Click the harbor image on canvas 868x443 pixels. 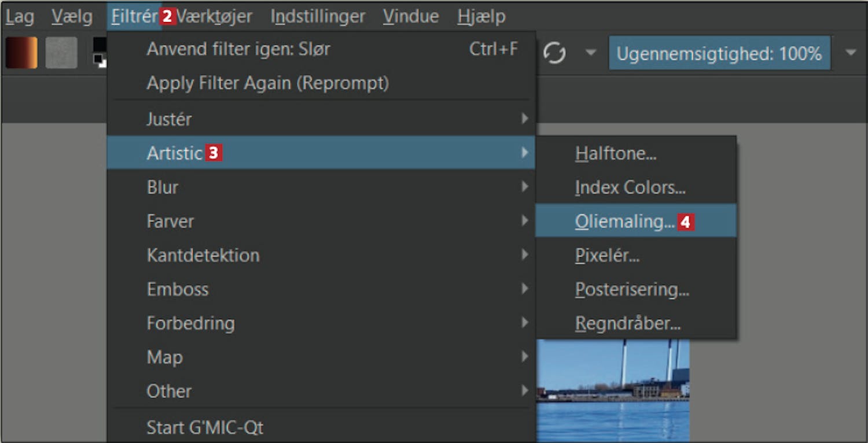coord(613,390)
